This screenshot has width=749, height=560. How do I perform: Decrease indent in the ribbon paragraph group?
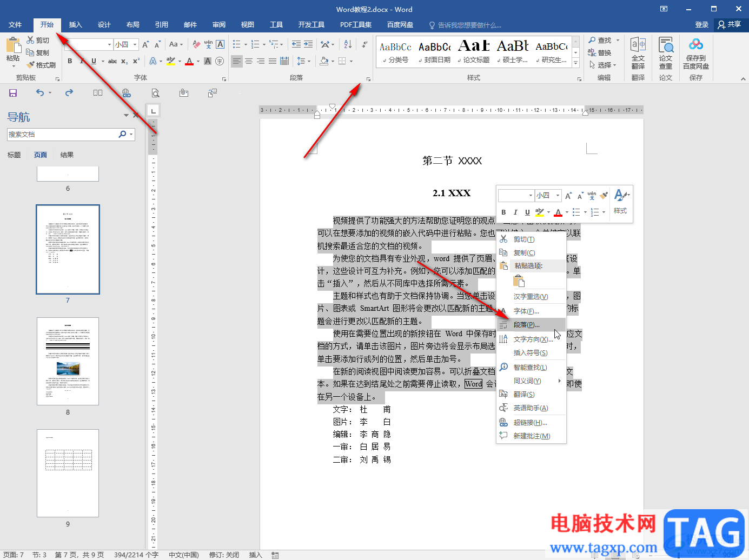[x=296, y=44]
